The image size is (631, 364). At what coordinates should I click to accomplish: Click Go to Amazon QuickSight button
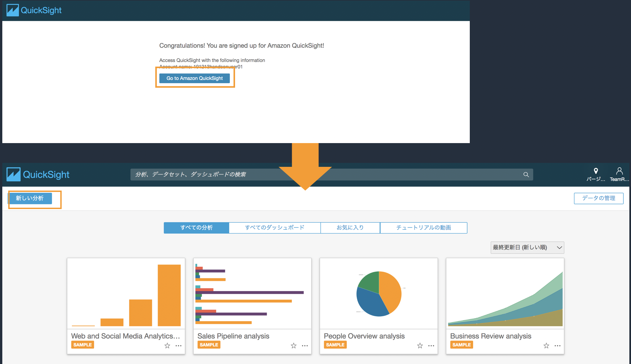[195, 78]
